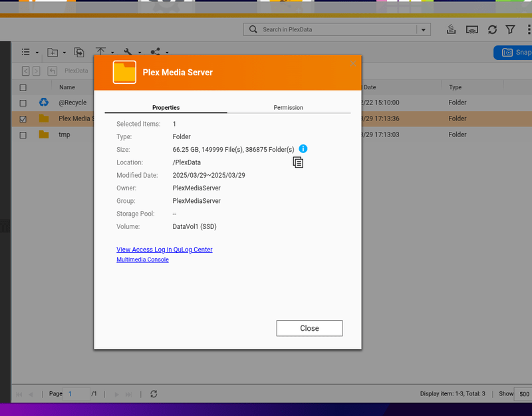Go forward with the right navigation arrow
Image resolution: width=532 pixels, height=416 pixels.
tap(37, 71)
